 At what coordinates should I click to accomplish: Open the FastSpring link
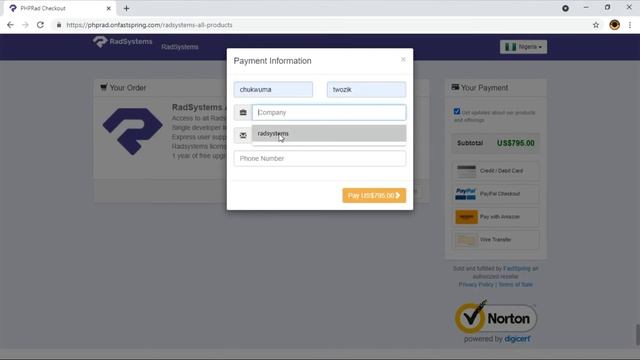(517, 269)
